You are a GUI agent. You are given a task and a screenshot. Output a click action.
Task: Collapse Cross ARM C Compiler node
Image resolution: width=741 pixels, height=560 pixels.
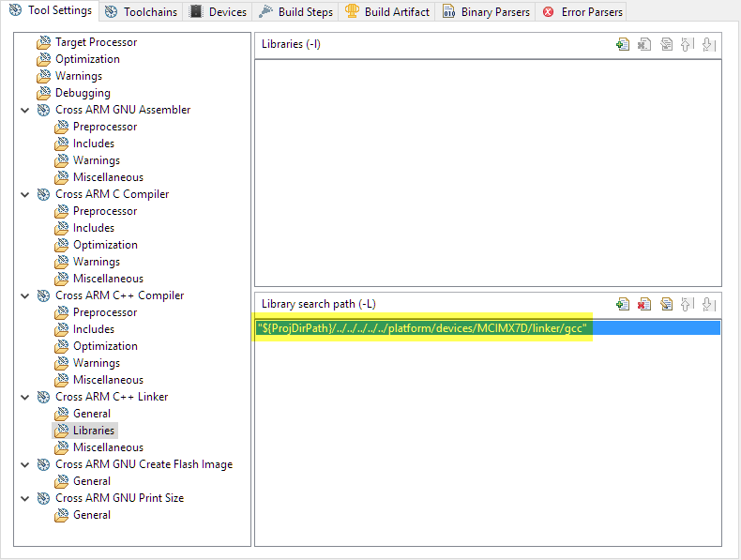25,194
